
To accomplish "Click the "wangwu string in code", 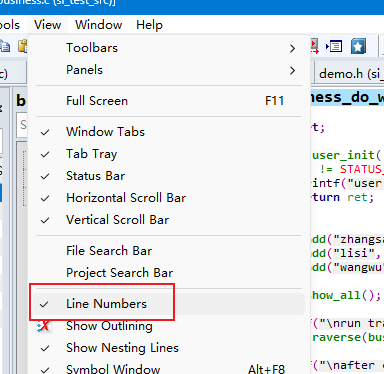I will [358, 267].
